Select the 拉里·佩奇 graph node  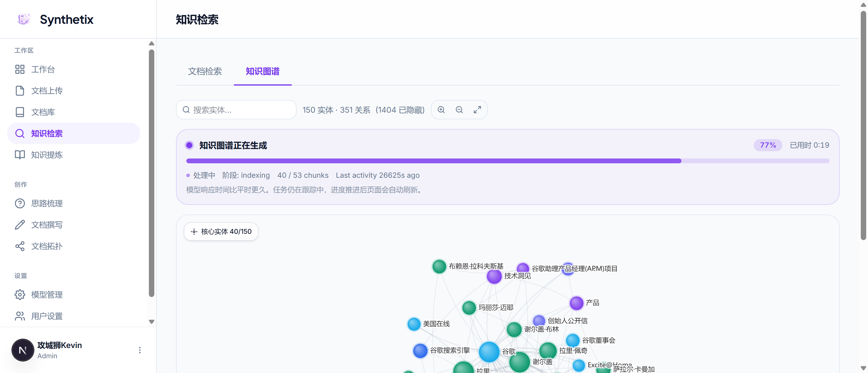(548, 350)
